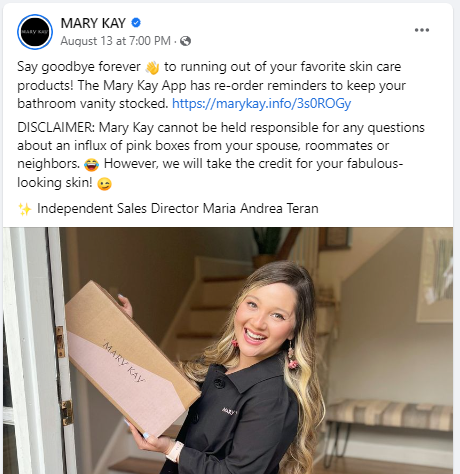
Task: Open the three-dot post options menu
Action: [422, 30]
